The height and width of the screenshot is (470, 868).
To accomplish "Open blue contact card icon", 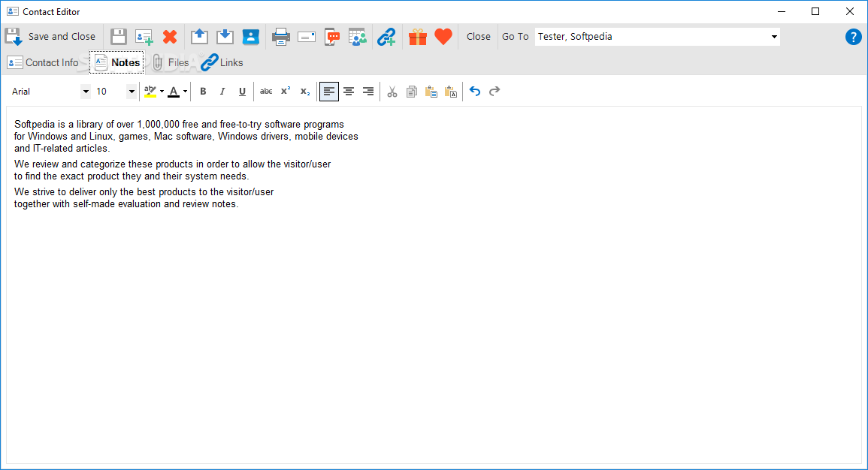I will click(x=251, y=37).
